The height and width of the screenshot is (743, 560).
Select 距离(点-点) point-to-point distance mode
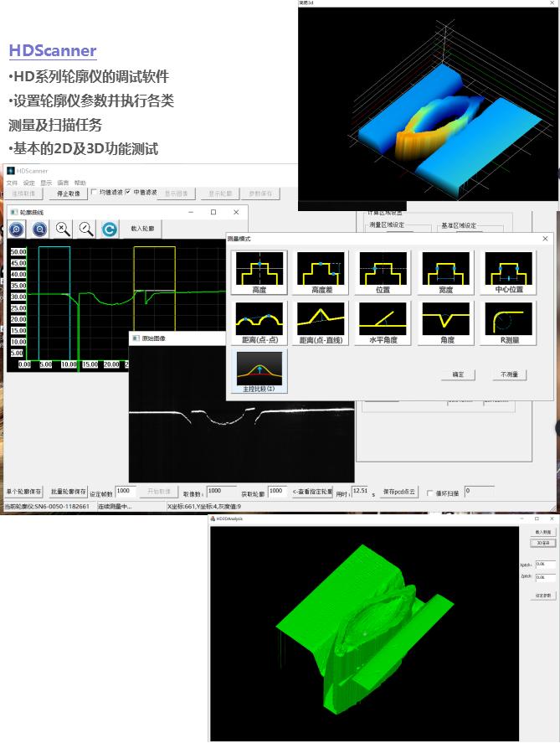(259, 322)
